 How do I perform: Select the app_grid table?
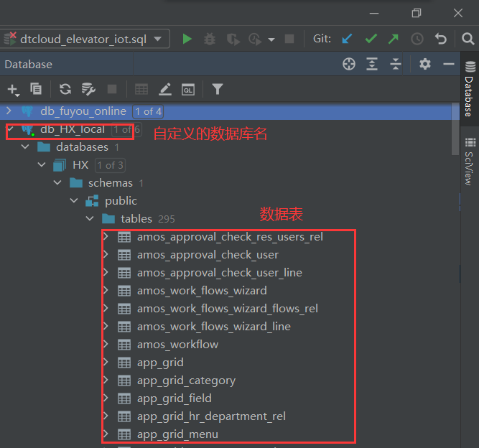[160, 363]
